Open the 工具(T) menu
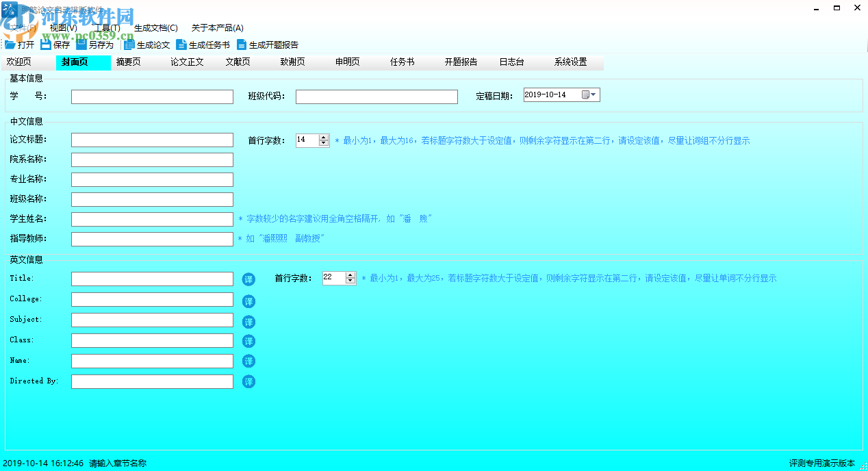This screenshot has height=471, width=868. click(107, 28)
